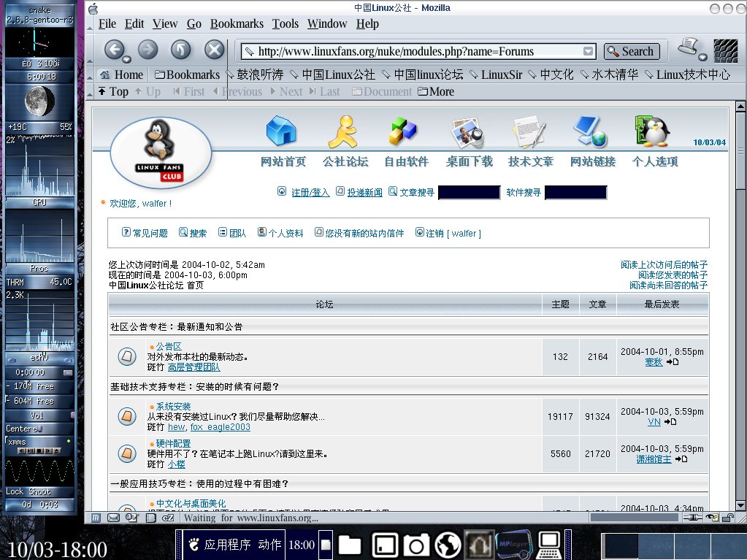Click the Shoot button in gkrellm
Screen dimensions: 747x560
coord(39,491)
